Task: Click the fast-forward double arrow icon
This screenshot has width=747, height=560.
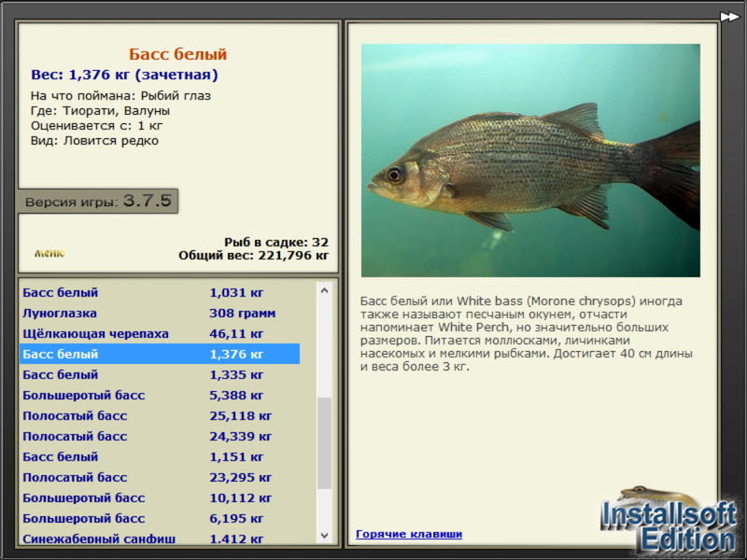Action: (x=729, y=17)
